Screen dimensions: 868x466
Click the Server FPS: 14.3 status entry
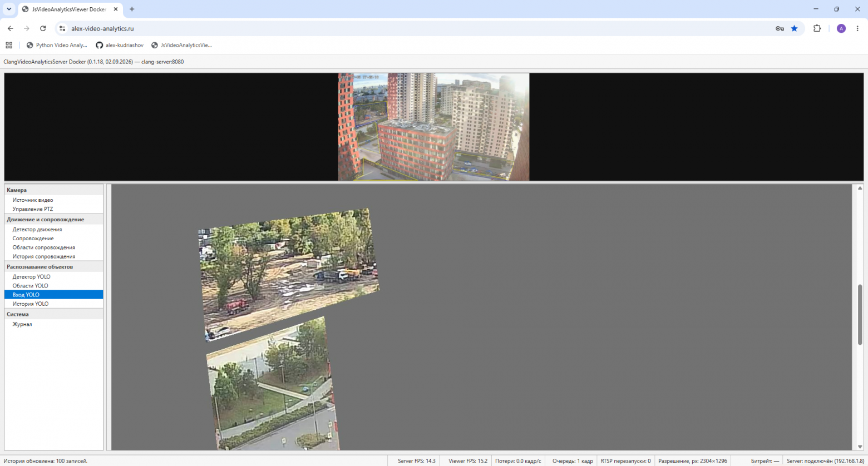417,461
